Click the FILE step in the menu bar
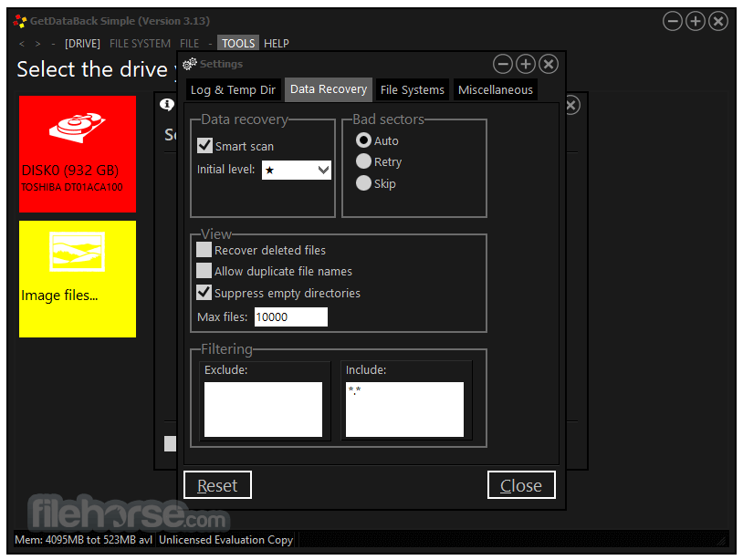This screenshot has width=743, height=560. 189,44
